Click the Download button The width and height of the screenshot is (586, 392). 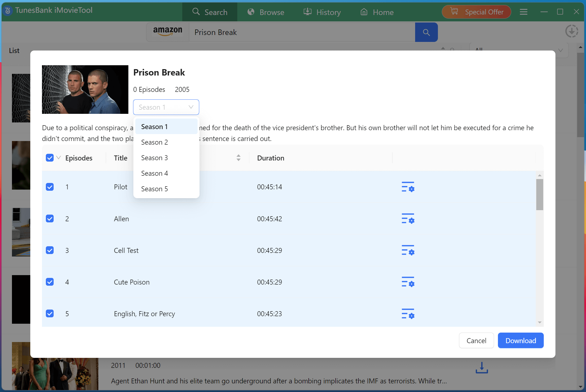pyautogui.click(x=520, y=340)
